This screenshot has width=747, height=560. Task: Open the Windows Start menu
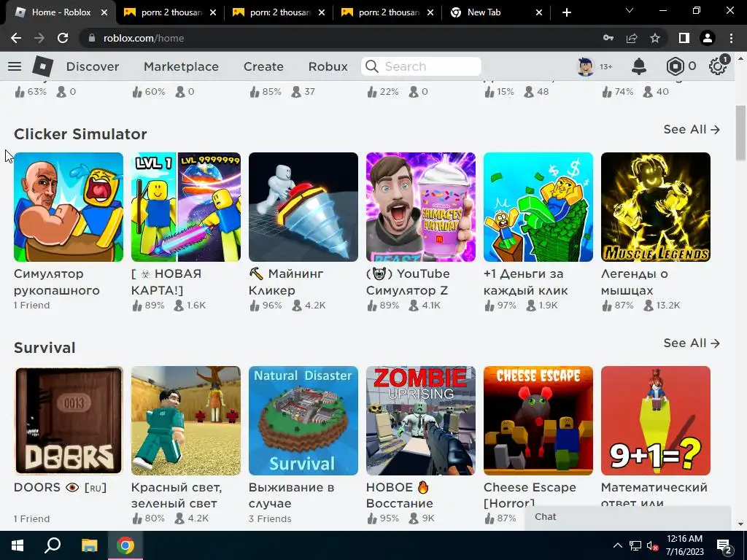18,545
